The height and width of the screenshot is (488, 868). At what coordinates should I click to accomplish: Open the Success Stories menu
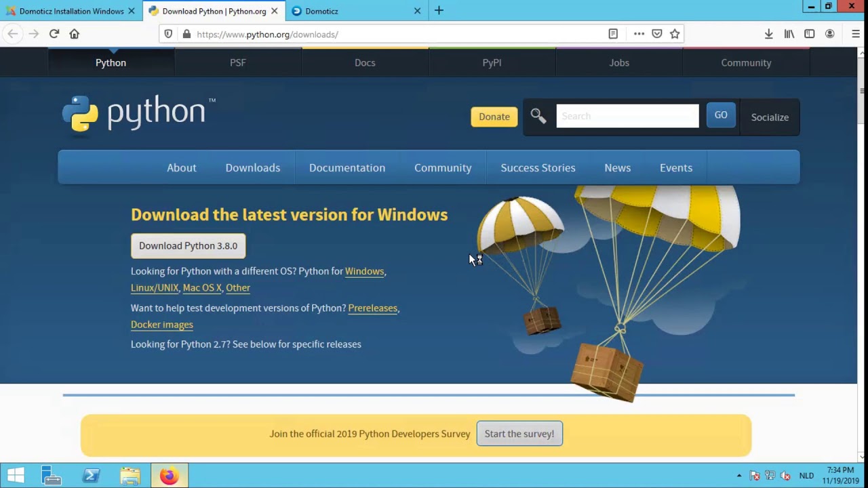coord(538,167)
